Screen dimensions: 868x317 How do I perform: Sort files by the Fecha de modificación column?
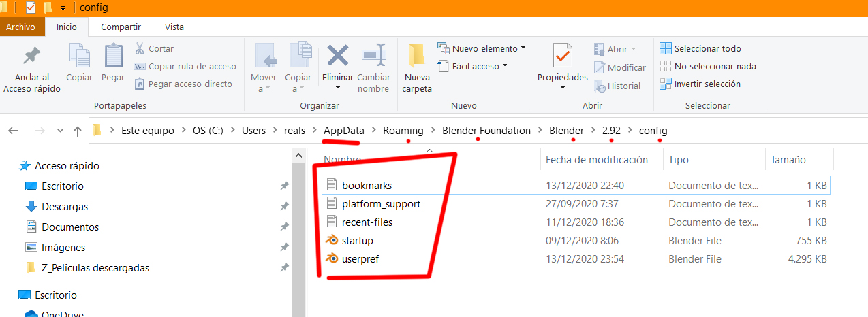click(597, 160)
